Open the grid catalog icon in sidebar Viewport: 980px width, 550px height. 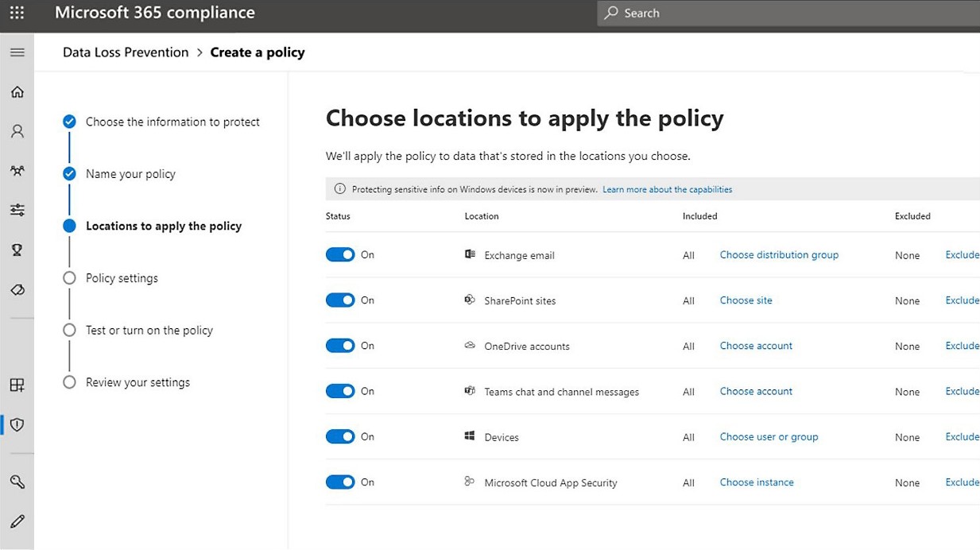pos(17,385)
